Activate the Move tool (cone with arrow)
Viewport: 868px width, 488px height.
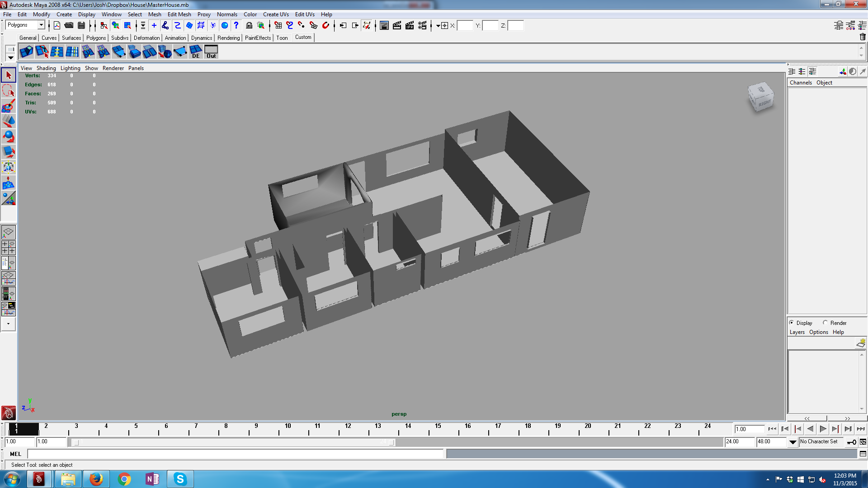9,121
